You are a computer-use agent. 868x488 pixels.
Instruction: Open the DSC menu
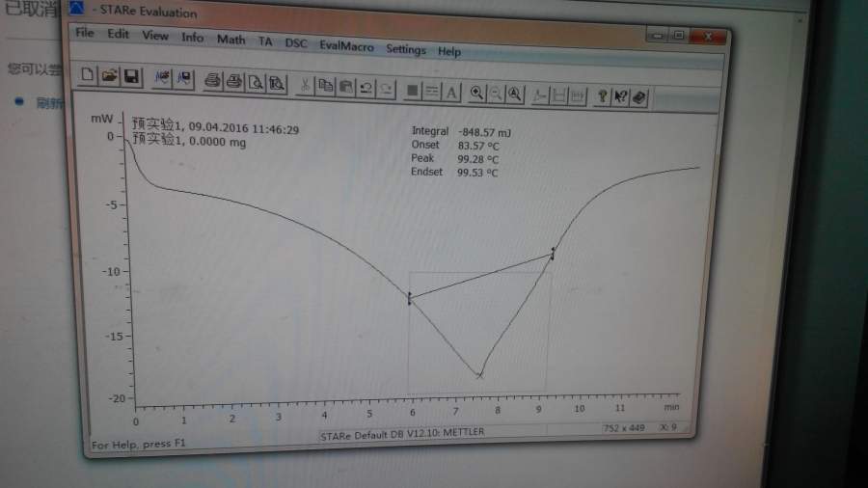(x=296, y=42)
